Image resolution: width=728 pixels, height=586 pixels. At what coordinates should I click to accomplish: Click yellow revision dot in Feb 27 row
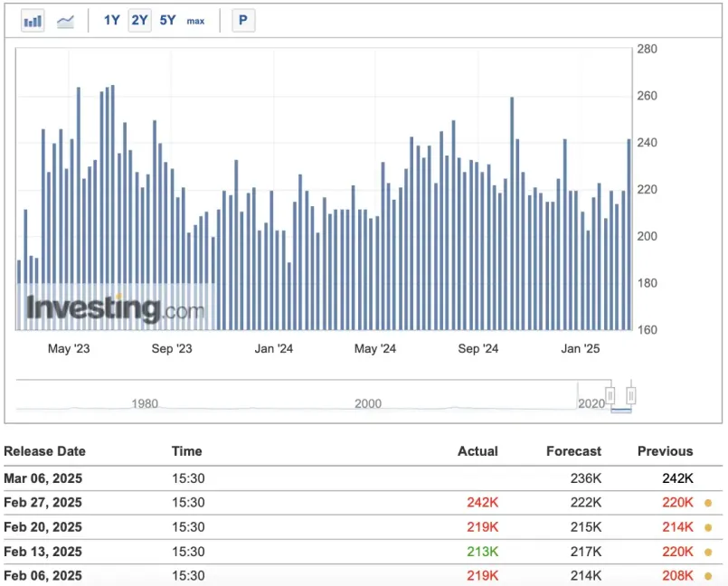pyautogui.click(x=708, y=504)
